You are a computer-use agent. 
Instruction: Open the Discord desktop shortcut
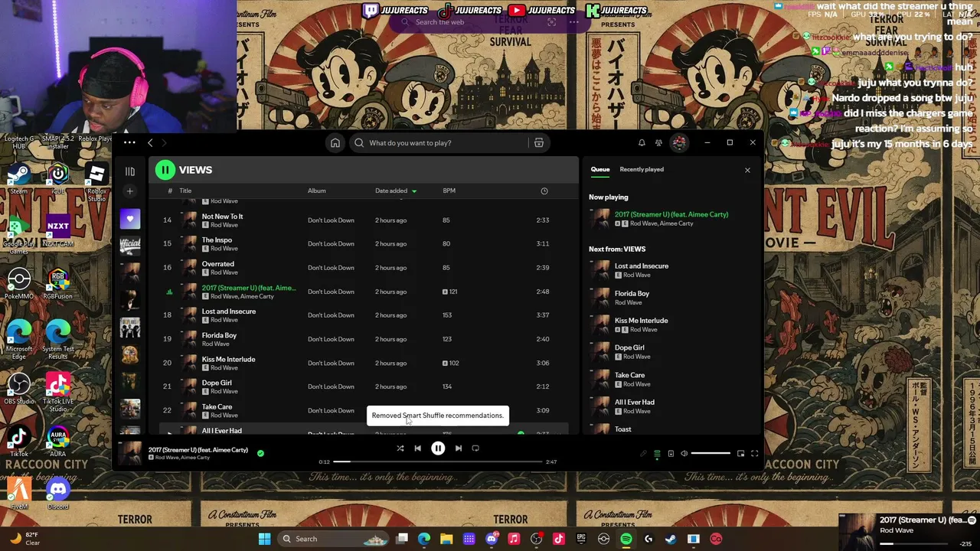(x=58, y=494)
